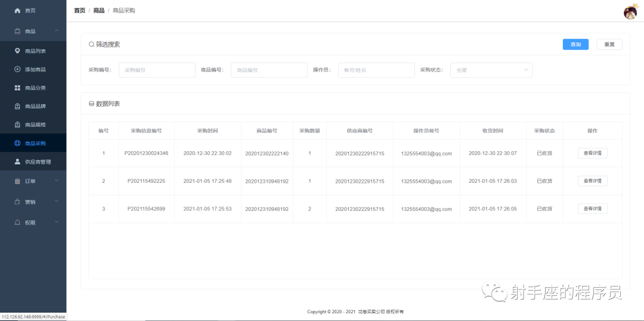Viewport: 644px width, 321px height.
Task: Click the 权限 bell icon
Action: point(17,223)
